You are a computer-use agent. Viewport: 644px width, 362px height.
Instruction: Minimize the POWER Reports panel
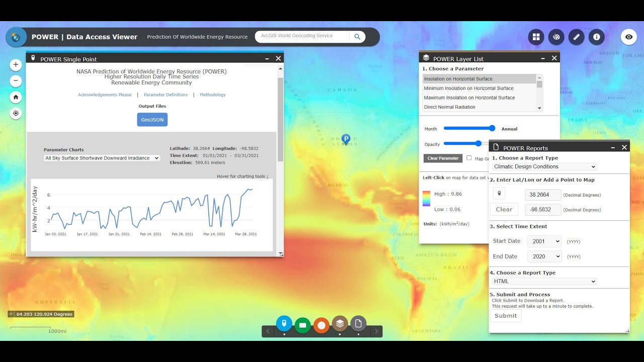[613, 147]
